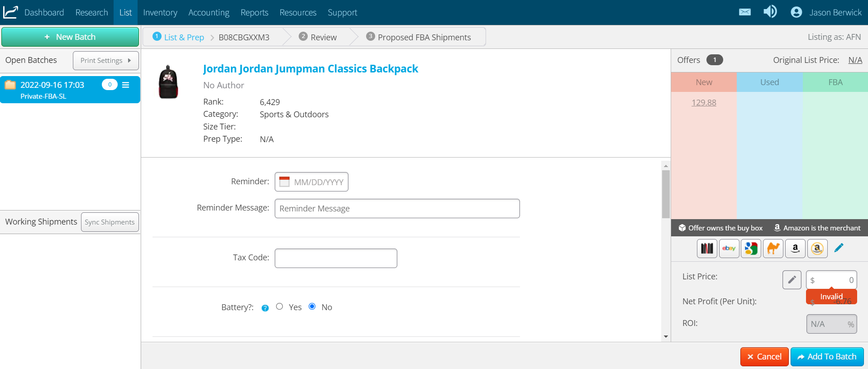Select the New offers column header

(704, 82)
